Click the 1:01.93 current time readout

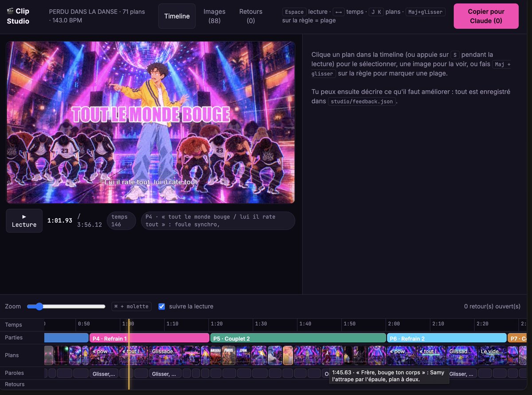[x=60, y=220]
